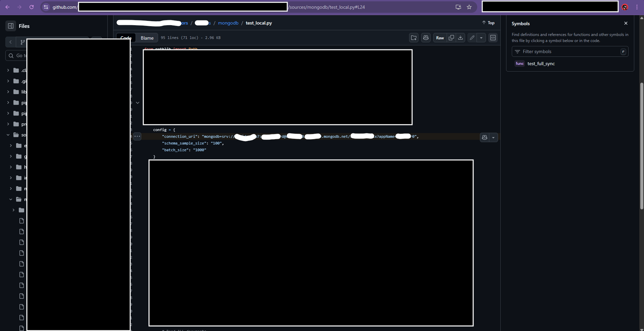Click the pencil edit file icon
The width and height of the screenshot is (644, 331).
(472, 38)
